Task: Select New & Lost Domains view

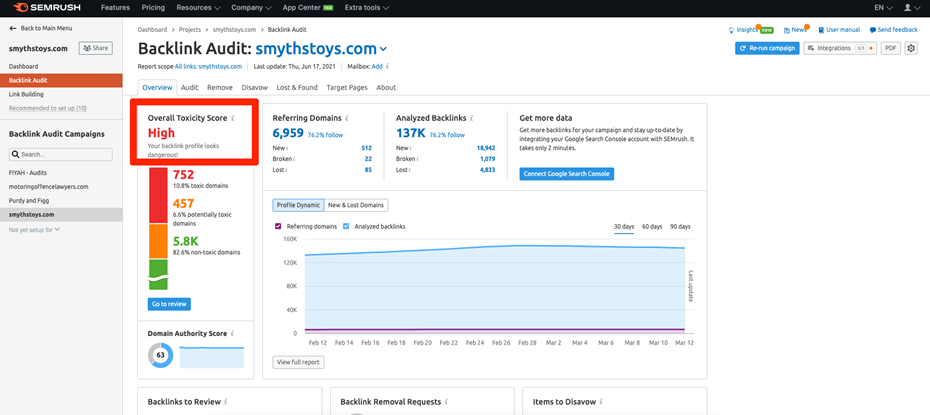Action: point(356,205)
